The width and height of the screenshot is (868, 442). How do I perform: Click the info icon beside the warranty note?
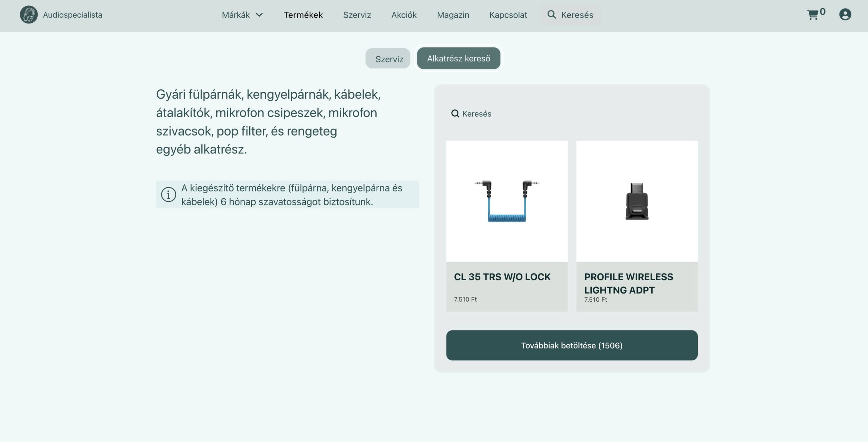click(169, 195)
